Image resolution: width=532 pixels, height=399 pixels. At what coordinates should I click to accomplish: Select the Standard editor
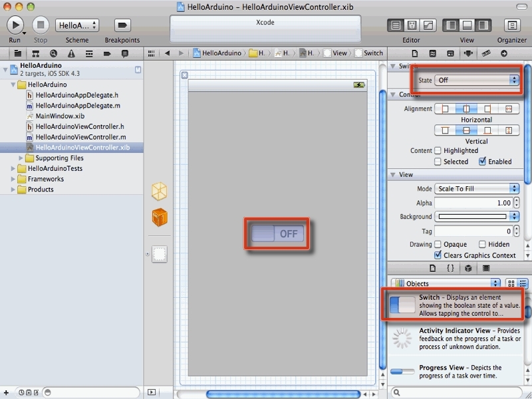point(396,25)
